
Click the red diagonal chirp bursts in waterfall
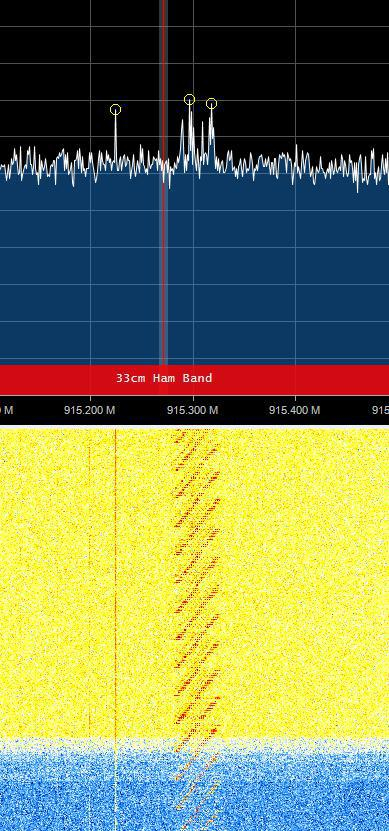[197, 583]
